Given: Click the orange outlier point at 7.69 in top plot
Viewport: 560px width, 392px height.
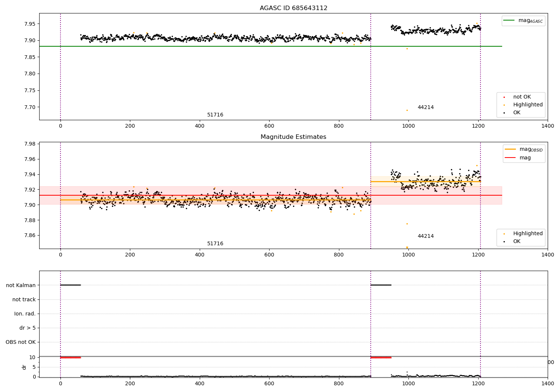Looking at the screenshot, I should (x=407, y=110).
